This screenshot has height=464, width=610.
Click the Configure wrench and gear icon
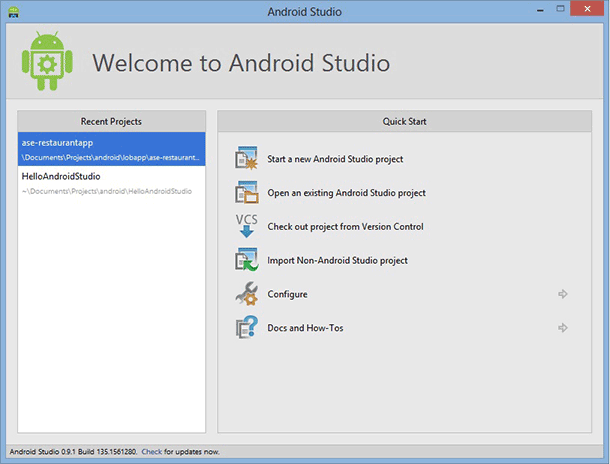tap(246, 293)
